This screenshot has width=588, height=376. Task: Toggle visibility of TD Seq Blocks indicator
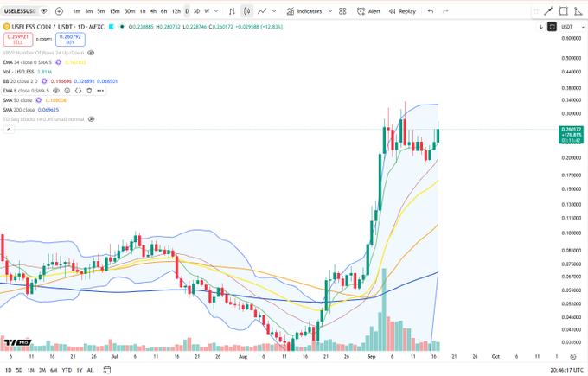91,119
